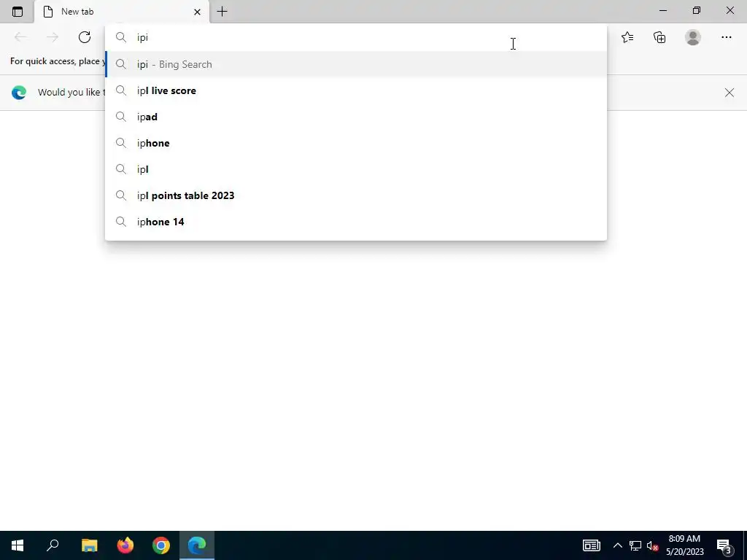Open muted volume tray icon
This screenshot has height=560, width=747.
tap(653, 545)
